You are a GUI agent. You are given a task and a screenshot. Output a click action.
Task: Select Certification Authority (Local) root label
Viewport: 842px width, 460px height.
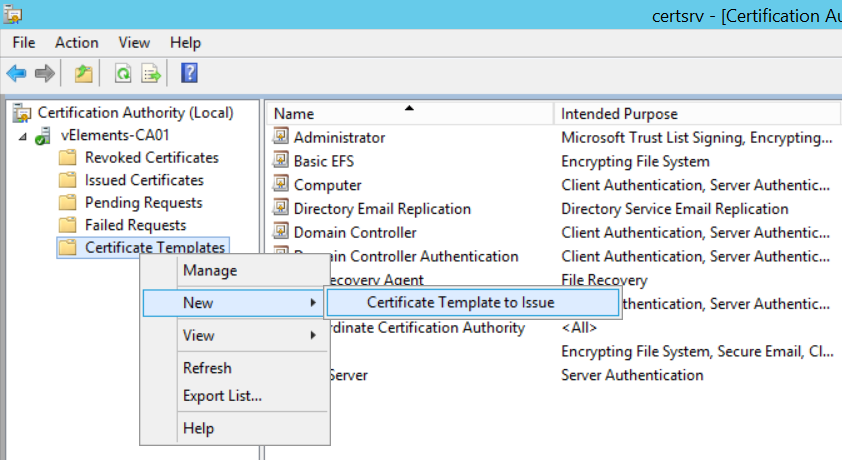coord(135,113)
